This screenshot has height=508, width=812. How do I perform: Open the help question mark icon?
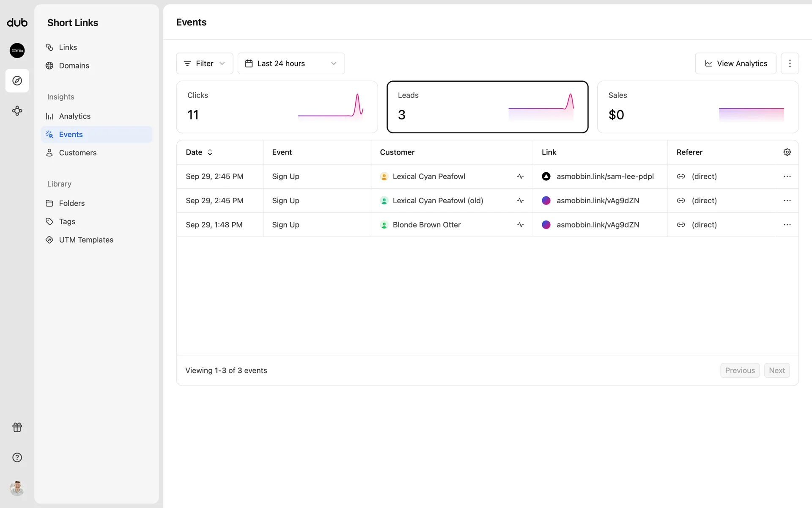pyautogui.click(x=17, y=457)
